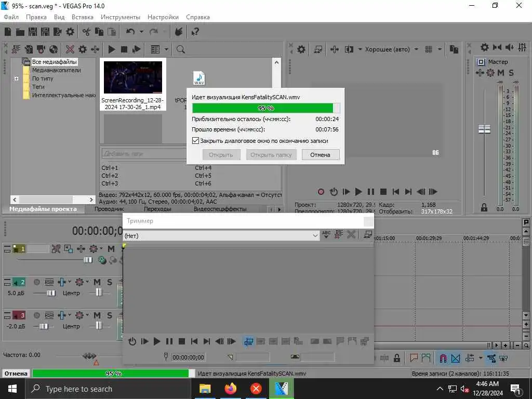Click the New project icon in main toolbar
The height and width of the screenshot is (399, 532).
(8, 32)
